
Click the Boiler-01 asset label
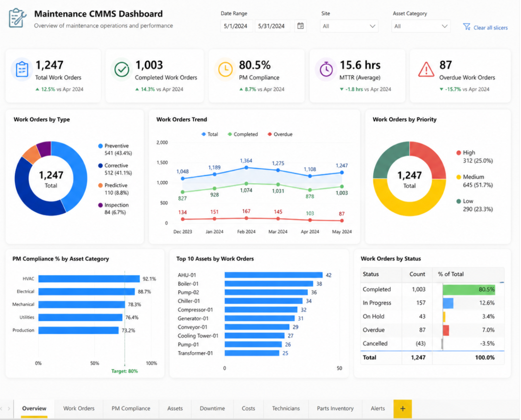coord(188,284)
